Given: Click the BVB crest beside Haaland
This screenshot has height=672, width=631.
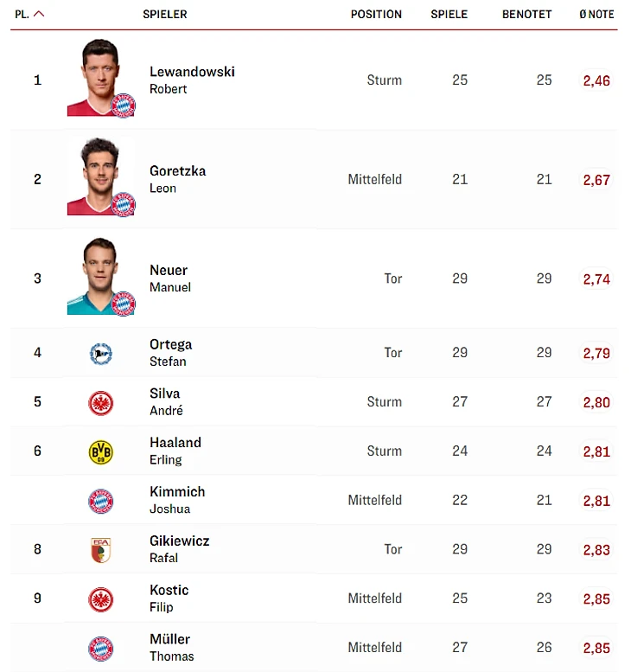Looking at the screenshot, I should point(101,451).
